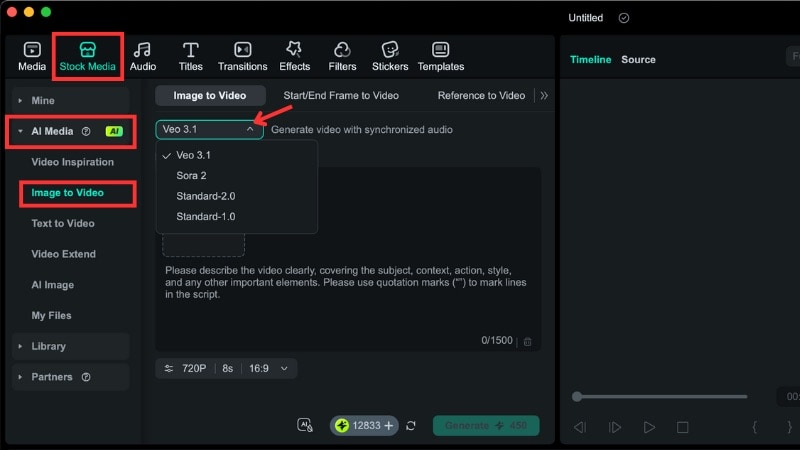Image resolution: width=800 pixels, height=450 pixels.
Task: Expand more tabs with double chevron
Action: [544, 95]
